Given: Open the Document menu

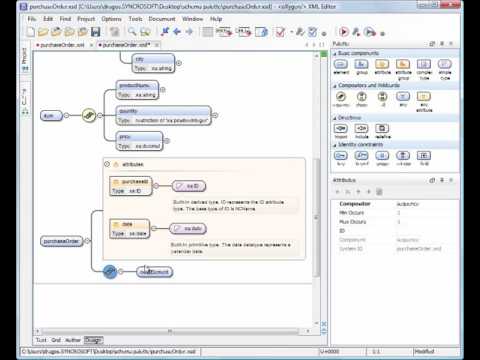Looking at the screenshot, I should point(162,19).
